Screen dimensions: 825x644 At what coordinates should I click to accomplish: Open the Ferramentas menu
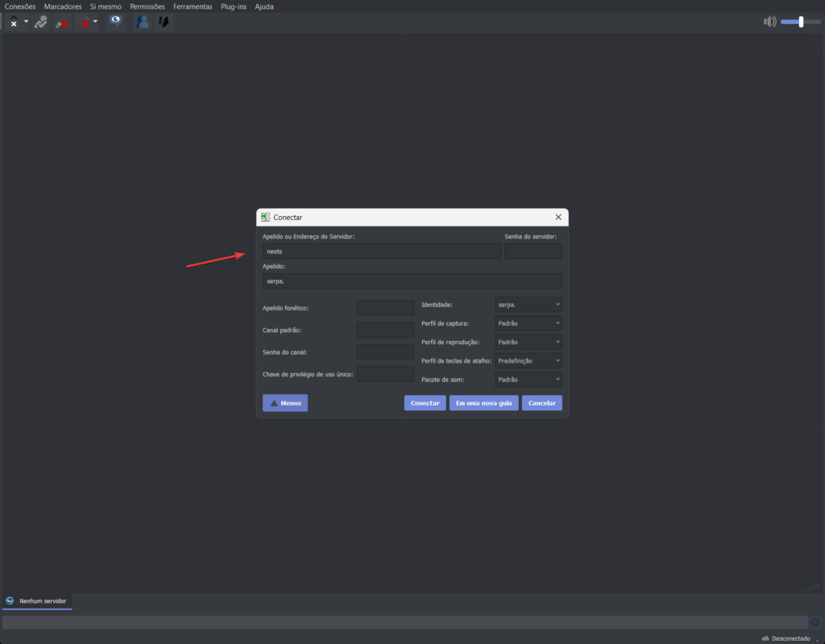click(x=193, y=6)
